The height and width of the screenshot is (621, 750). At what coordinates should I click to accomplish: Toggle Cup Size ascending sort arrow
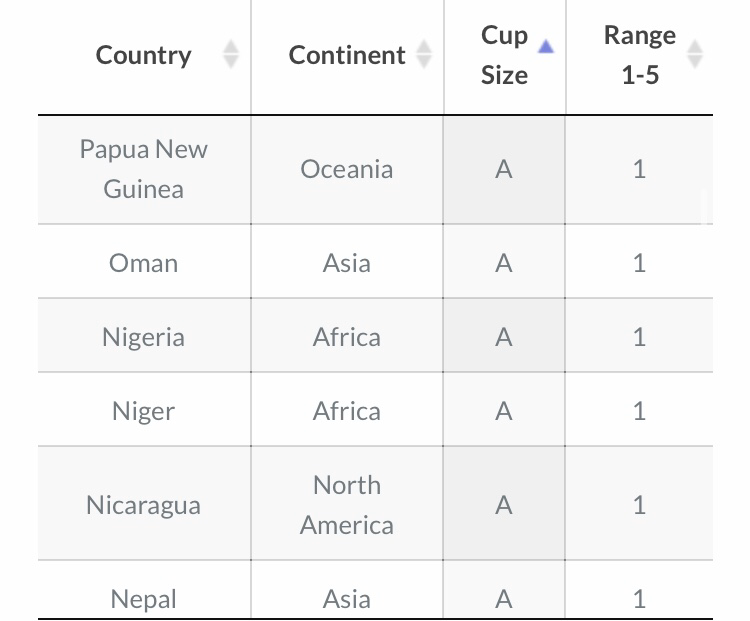point(546,46)
